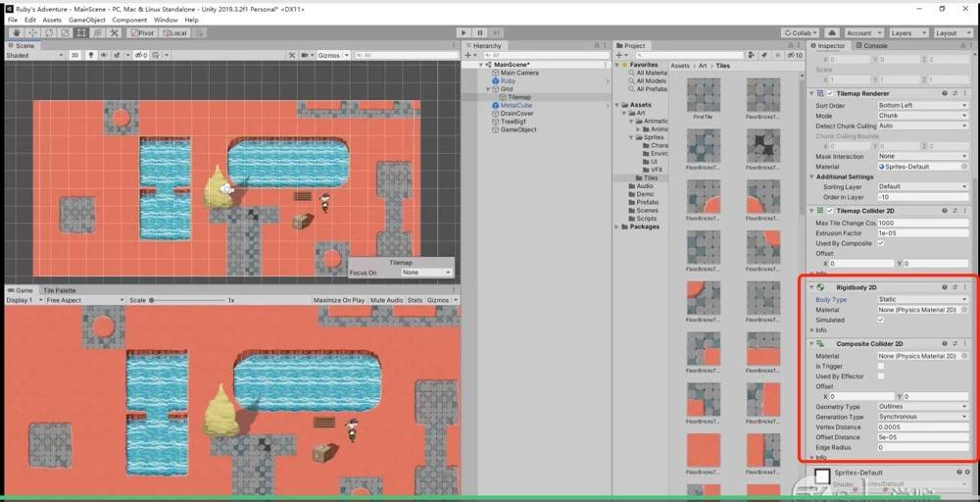This screenshot has width=980, height=502.
Task: Select Ruby in the Hierarchy
Action: point(508,81)
